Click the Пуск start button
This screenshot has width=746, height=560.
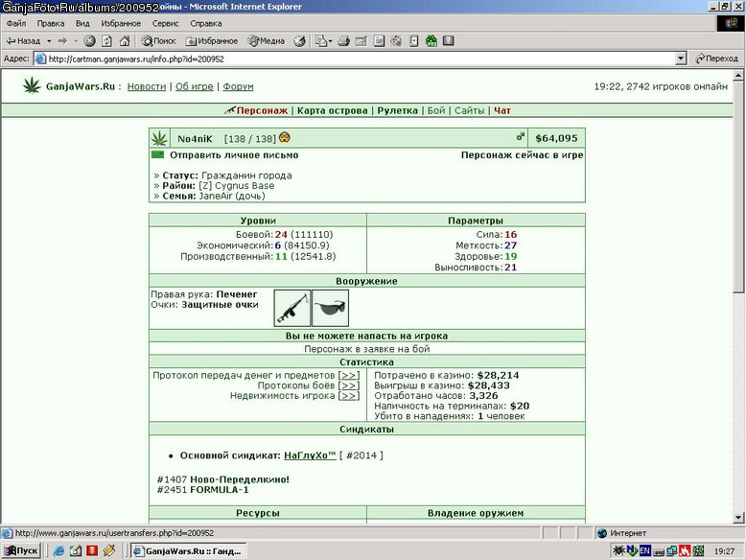(21, 551)
